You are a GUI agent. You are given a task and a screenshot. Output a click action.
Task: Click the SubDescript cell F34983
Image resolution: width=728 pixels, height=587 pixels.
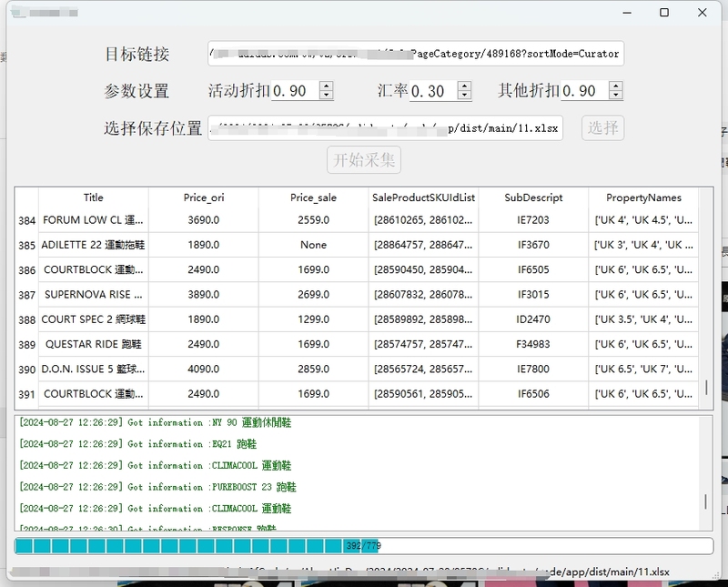pyautogui.click(x=533, y=344)
